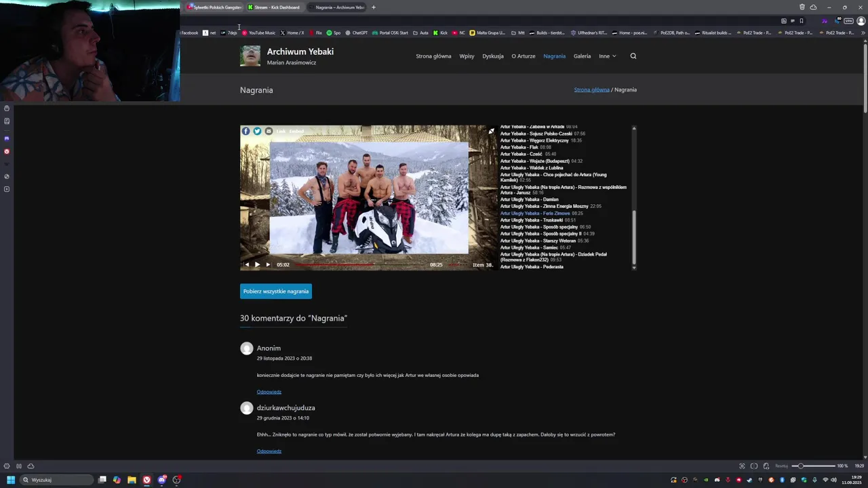Share the recording on Facebook from the player

(245, 131)
